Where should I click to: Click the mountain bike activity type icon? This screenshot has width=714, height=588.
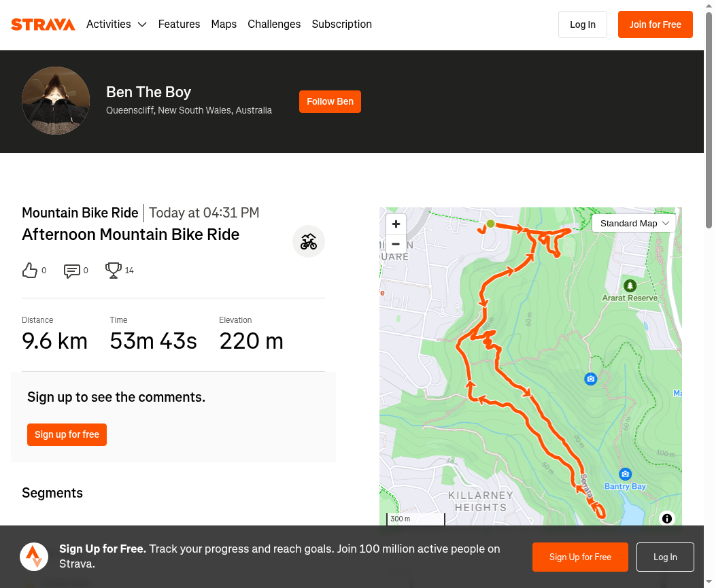309,242
